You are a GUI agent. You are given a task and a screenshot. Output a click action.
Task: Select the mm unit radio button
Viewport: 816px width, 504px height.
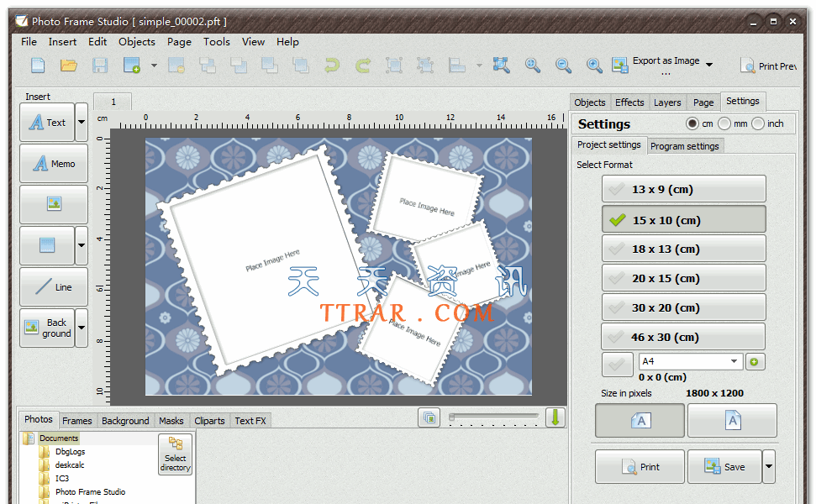(x=724, y=123)
